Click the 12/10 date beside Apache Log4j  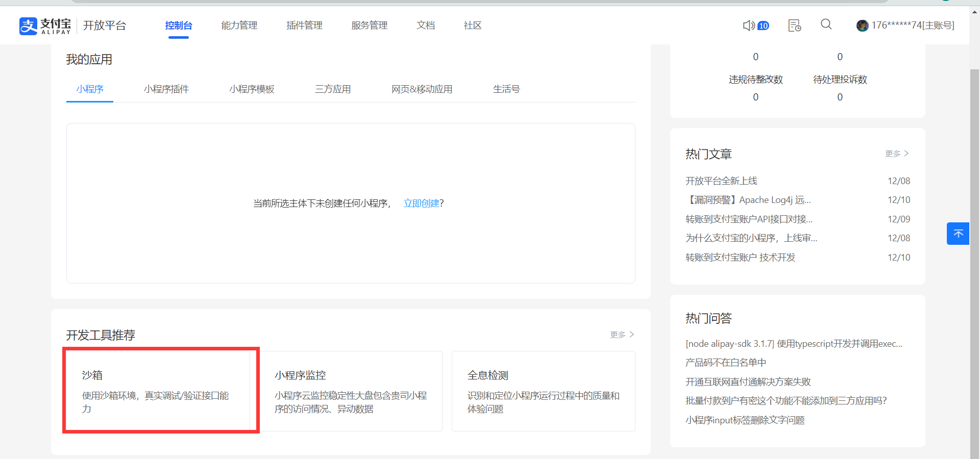coord(899,200)
